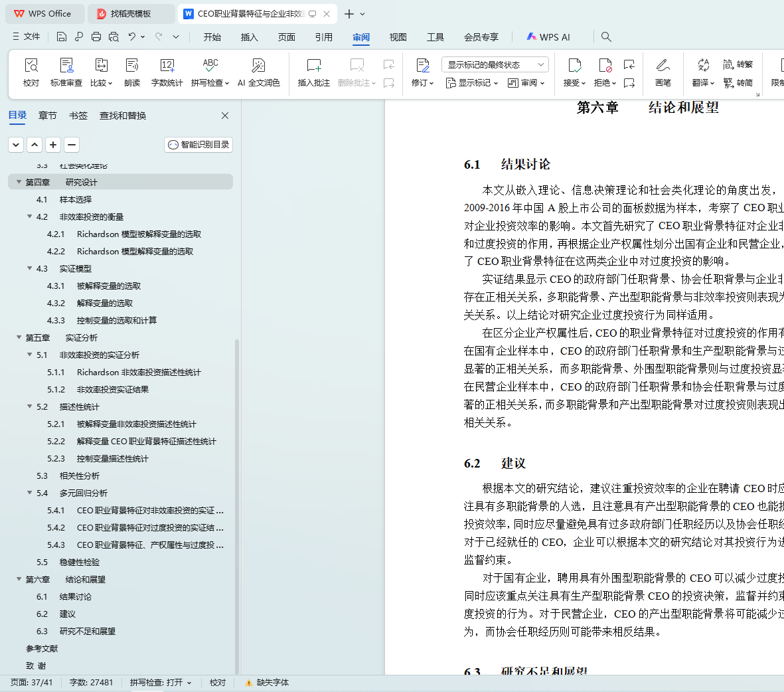Open the 插入 ribbon tab
Image resolution: width=784 pixels, height=692 pixels.
click(x=249, y=37)
